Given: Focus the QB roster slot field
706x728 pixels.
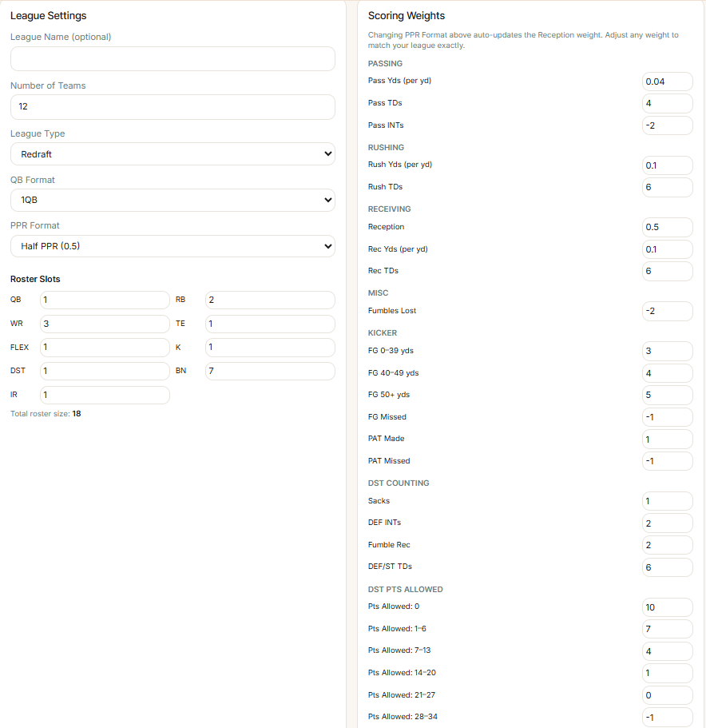Looking at the screenshot, I should pyautogui.click(x=105, y=300).
